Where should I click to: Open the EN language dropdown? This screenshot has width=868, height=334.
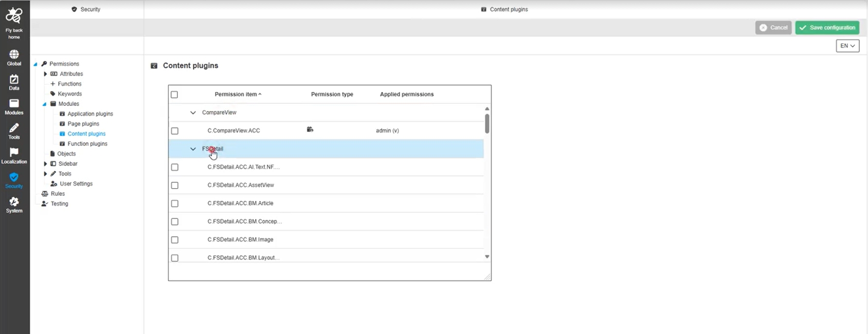coord(847,46)
